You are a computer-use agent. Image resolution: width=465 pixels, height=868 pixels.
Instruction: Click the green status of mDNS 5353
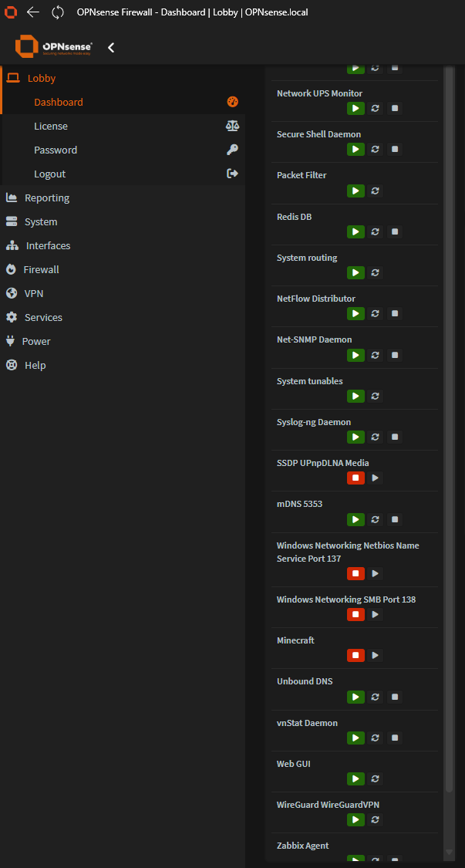tap(355, 519)
